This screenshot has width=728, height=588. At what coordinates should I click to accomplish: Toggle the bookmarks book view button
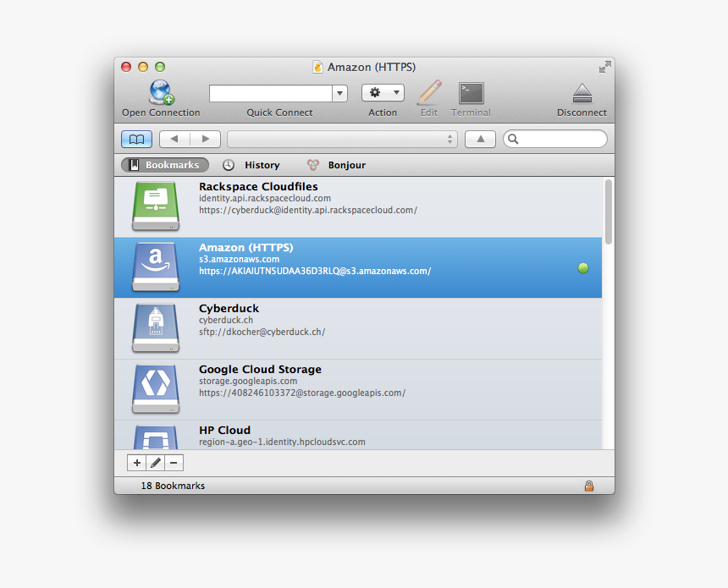[x=136, y=138]
